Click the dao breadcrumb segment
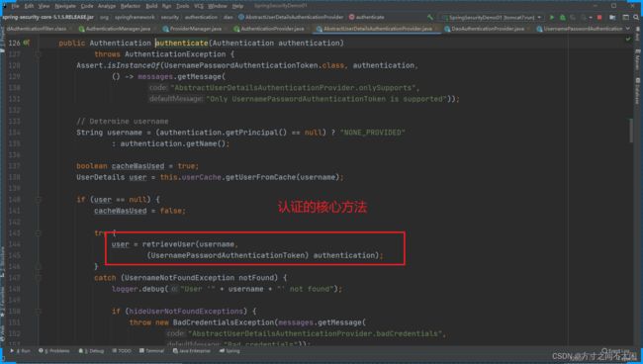 [228, 17]
